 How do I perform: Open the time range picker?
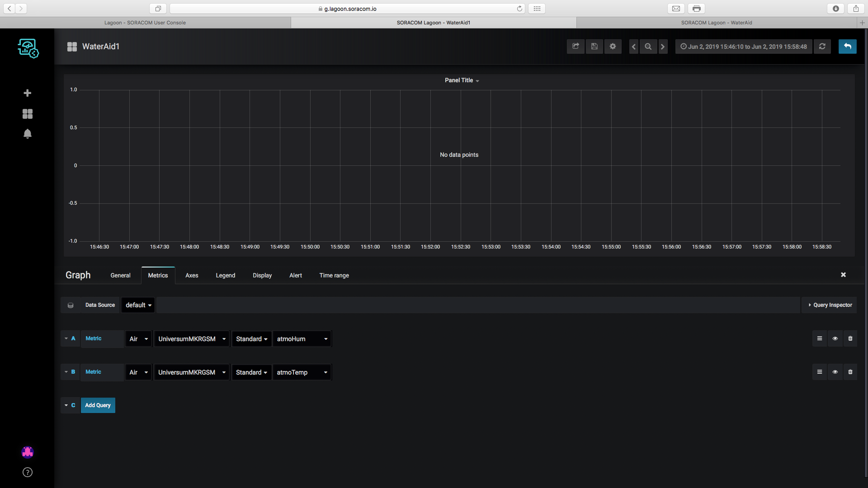pyautogui.click(x=744, y=47)
